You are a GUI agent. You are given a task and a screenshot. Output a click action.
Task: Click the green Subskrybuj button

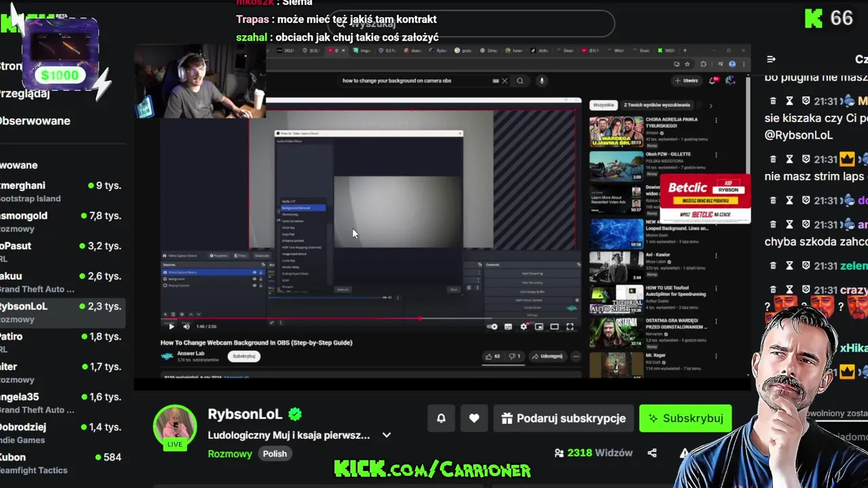click(x=685, y=418)
